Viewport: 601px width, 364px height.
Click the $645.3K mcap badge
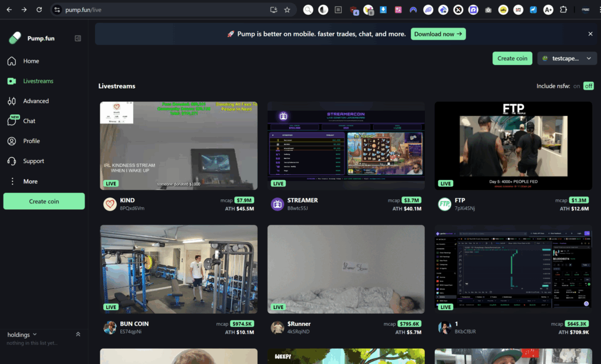tap(577, 324)
